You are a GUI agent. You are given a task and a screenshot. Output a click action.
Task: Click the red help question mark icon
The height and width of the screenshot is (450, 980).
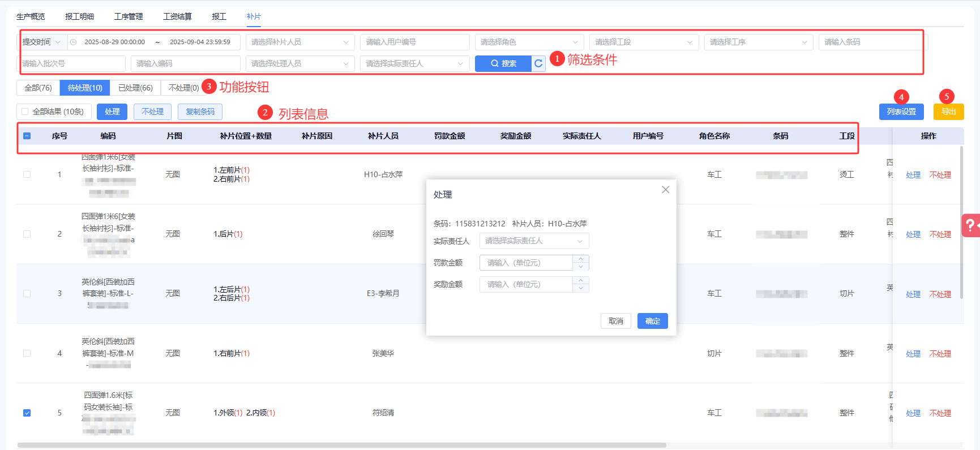[x=971, y=225]
